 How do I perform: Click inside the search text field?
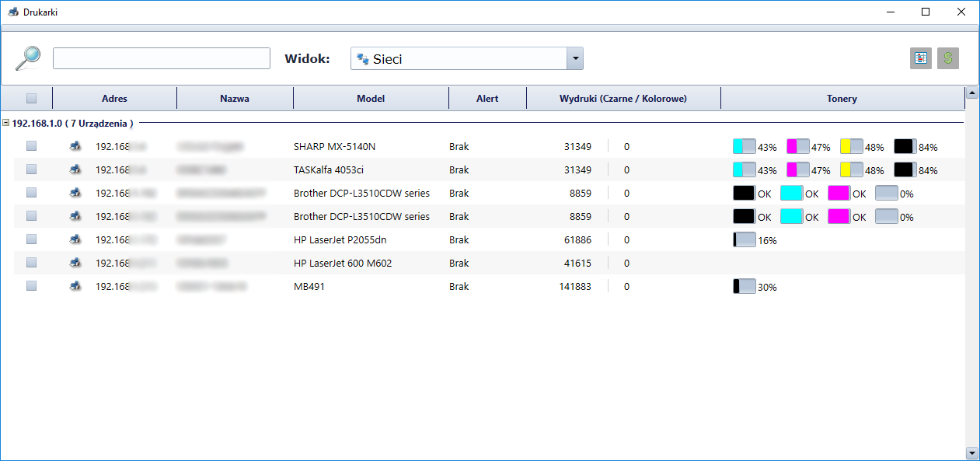160,58
